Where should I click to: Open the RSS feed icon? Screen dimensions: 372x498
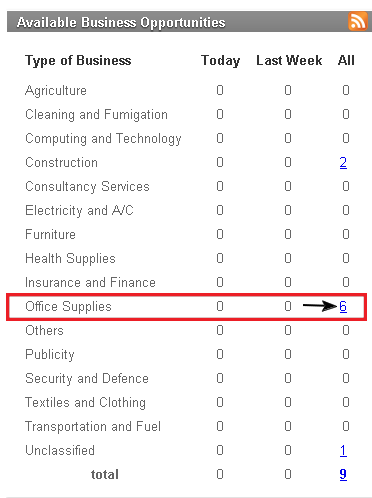point(358,21)
